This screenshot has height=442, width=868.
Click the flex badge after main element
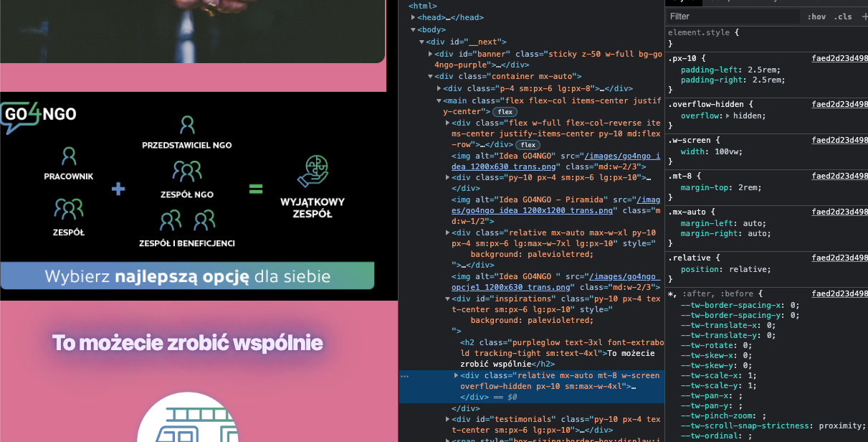pos(505,112)
